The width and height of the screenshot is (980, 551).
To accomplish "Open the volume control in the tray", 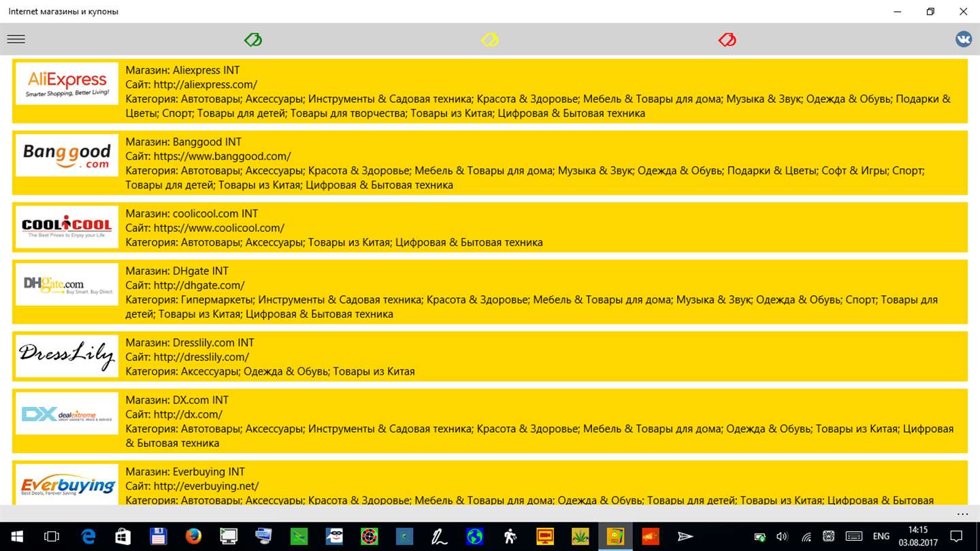I will [782, 536].
